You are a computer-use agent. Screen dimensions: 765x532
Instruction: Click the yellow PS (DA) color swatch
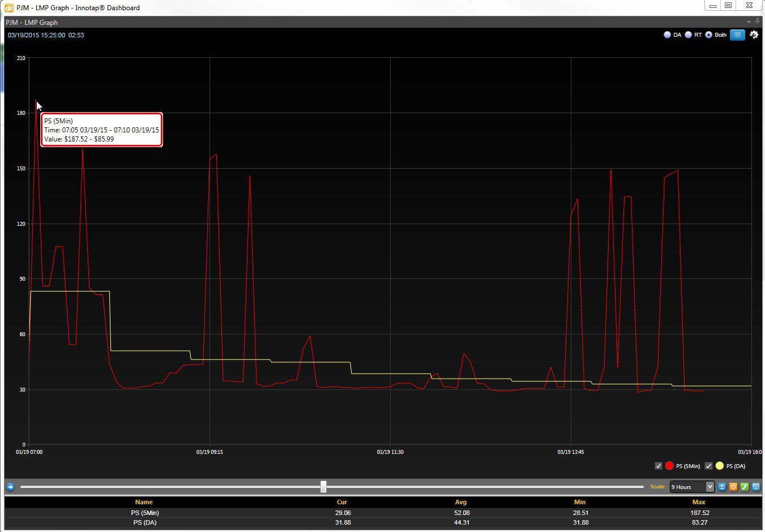[719, 466]
